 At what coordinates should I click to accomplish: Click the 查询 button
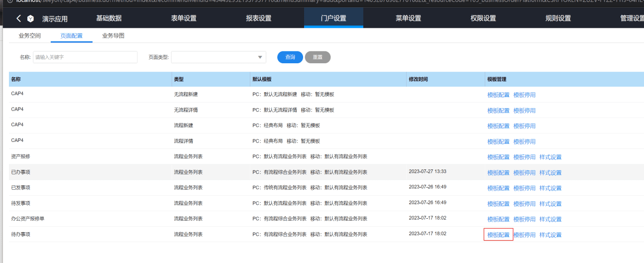tap(290, 57)
